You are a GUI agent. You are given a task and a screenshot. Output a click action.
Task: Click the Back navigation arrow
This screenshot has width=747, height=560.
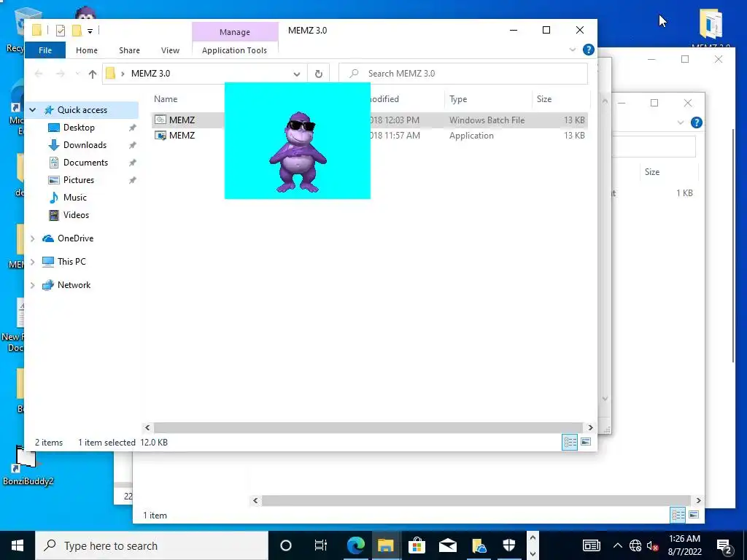tap(39, 74)
